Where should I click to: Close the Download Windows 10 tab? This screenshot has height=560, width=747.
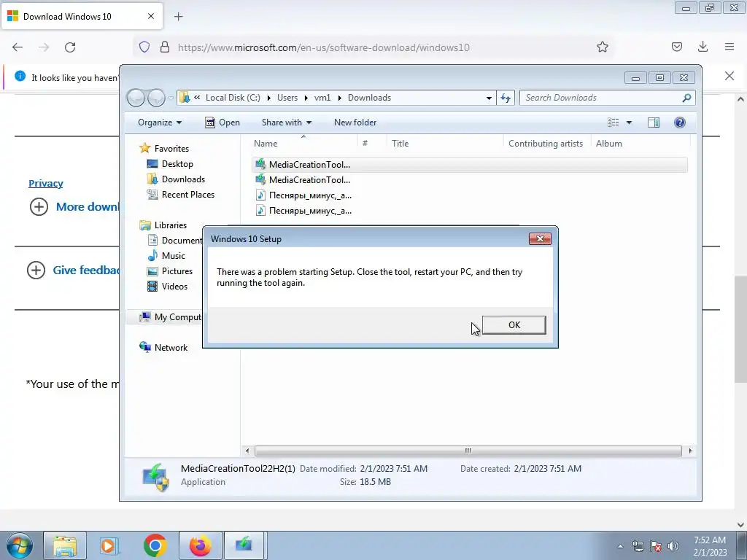point(150,16)
